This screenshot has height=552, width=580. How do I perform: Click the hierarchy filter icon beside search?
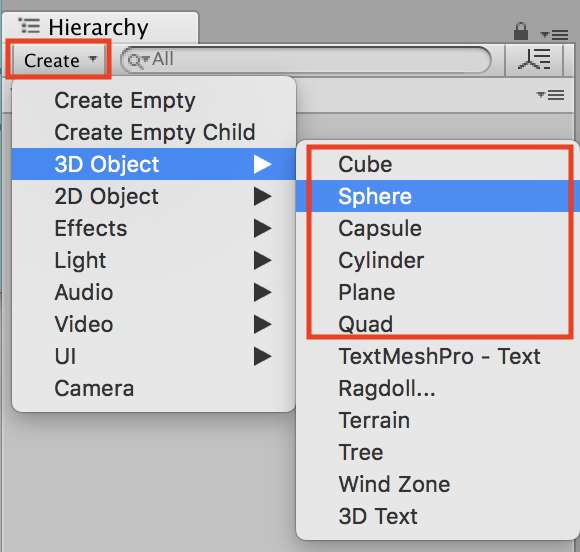pos(534,59)
